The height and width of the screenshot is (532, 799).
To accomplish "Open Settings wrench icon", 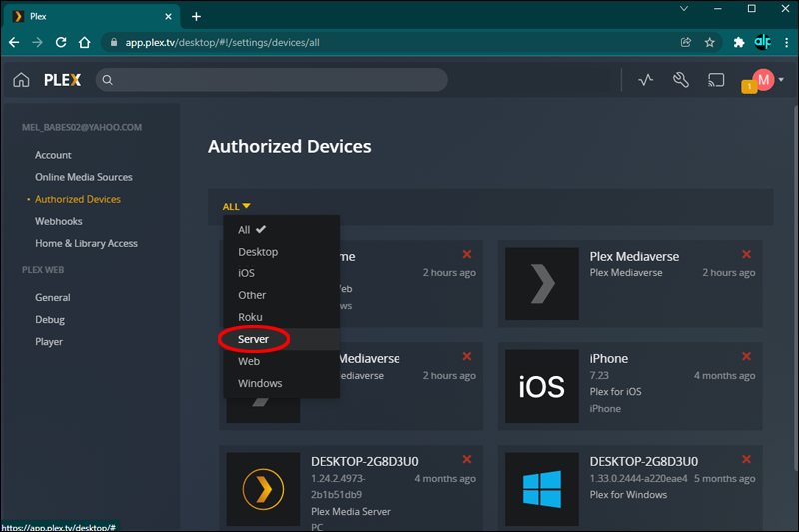I will [681, 80].
